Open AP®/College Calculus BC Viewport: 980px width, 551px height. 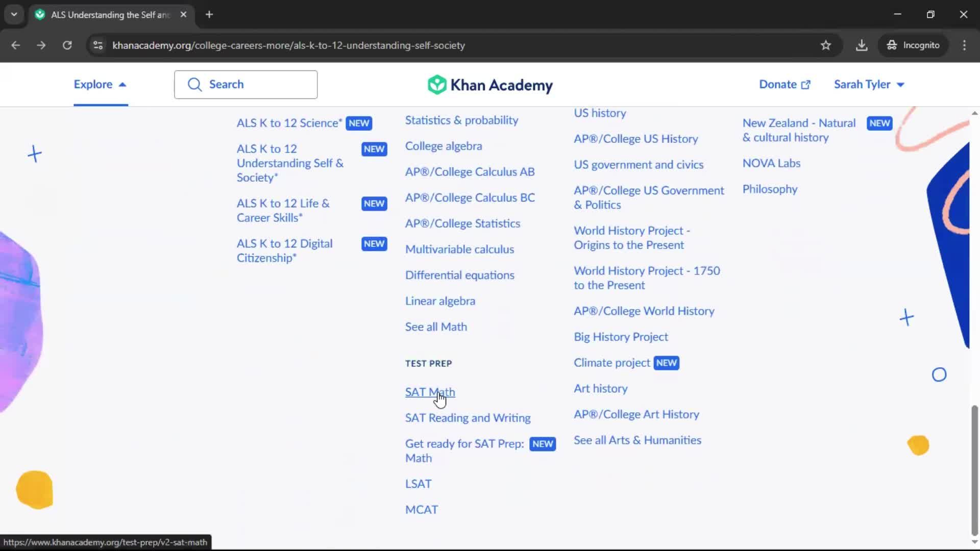pos(470,198)
